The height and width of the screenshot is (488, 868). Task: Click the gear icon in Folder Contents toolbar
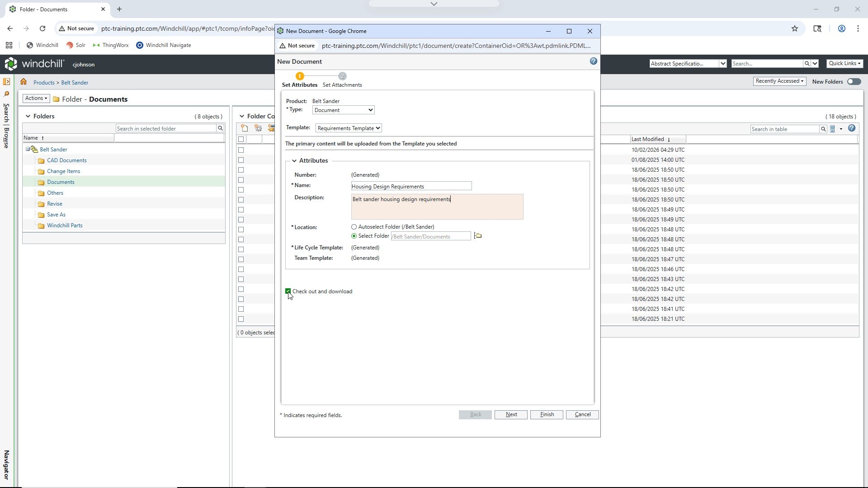258,128
